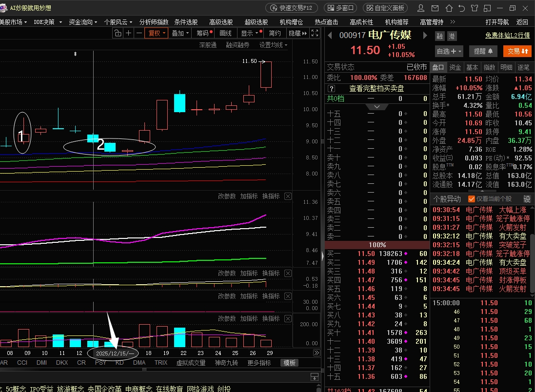Open 条件选股 menu item
This screenshot has width=535, height=392.
point(186,22)
